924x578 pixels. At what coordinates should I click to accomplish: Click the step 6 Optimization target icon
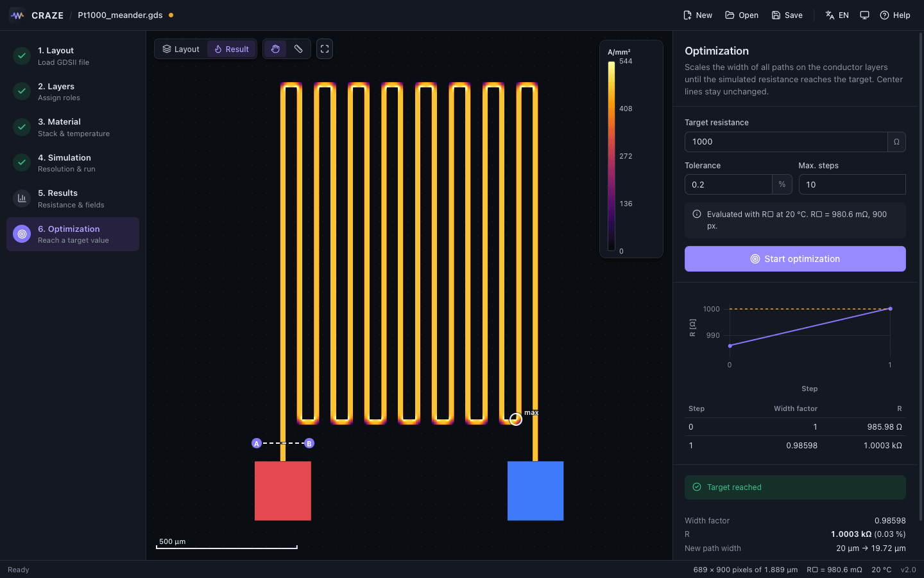[22, 234]
